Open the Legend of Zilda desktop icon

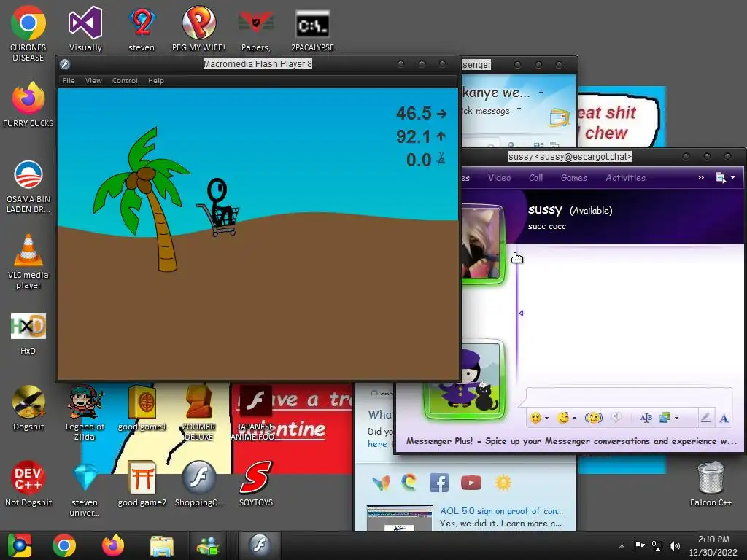coord(85,413)
